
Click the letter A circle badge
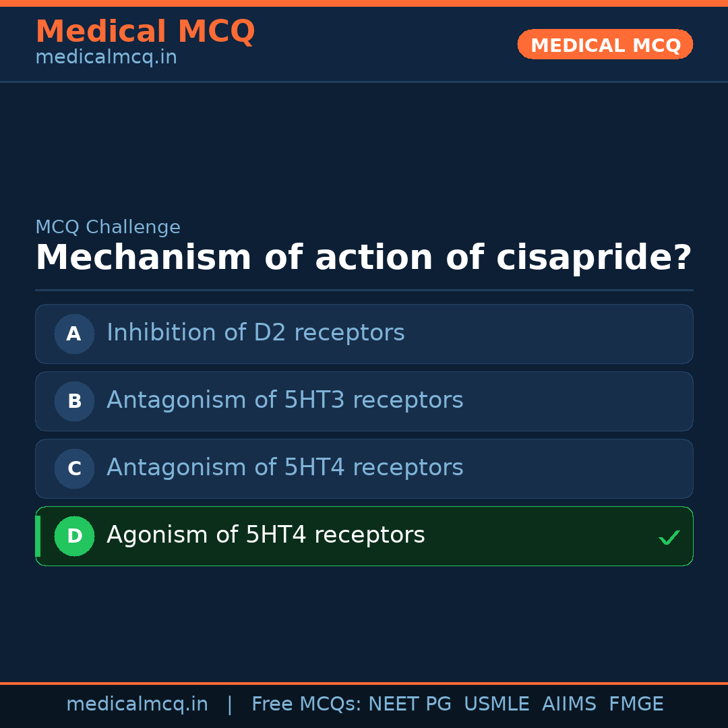coord(74,334)
